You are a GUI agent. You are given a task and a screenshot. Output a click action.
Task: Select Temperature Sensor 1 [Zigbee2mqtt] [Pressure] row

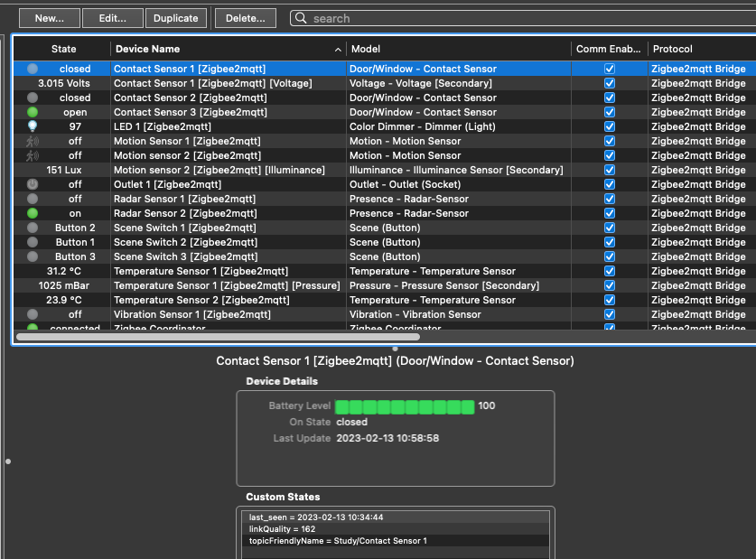[x=385, y=285]
